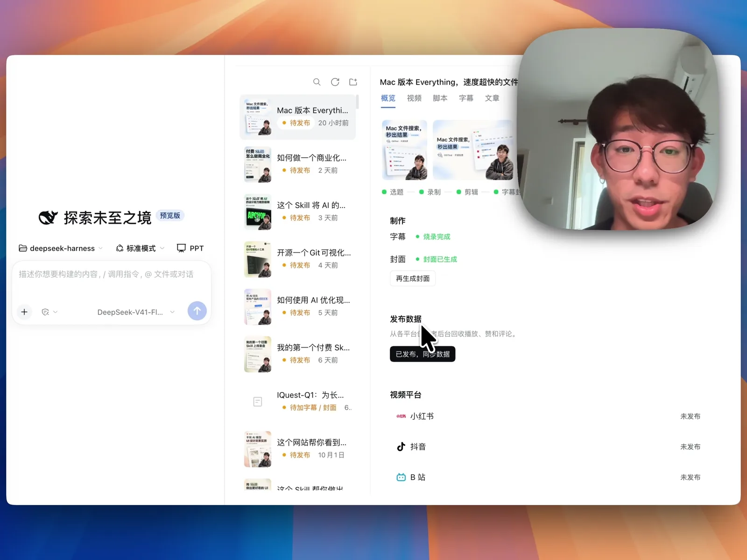Select the 这个网站帮你看到... entry

pyautogui.click(x=298, y=449)
